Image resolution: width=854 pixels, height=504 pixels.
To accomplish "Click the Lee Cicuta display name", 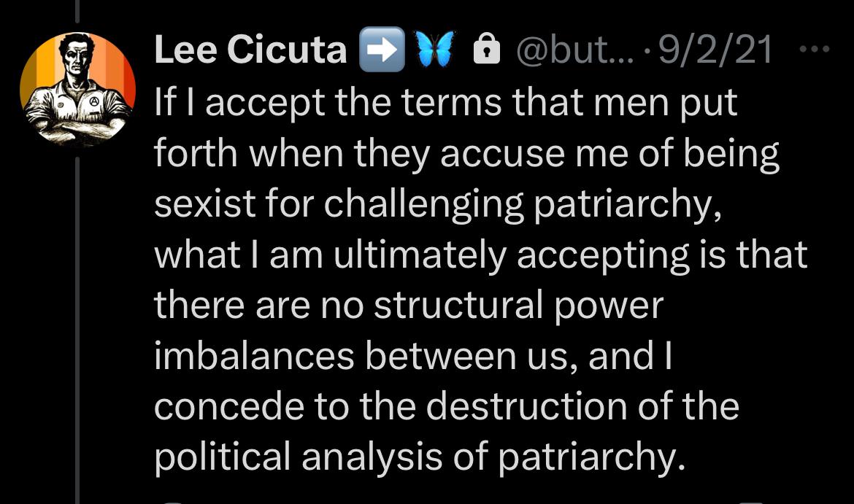I will pos(250,50).
